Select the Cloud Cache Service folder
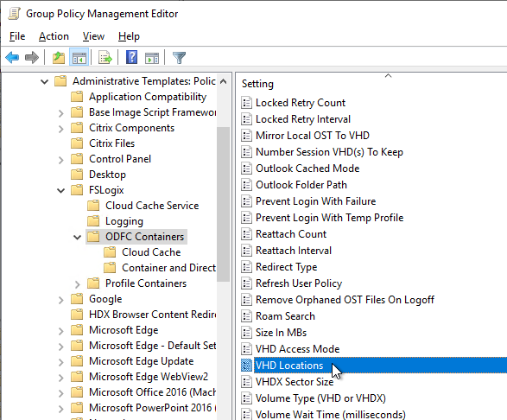This screenshot has height=420, width=507. pos(152,206)
